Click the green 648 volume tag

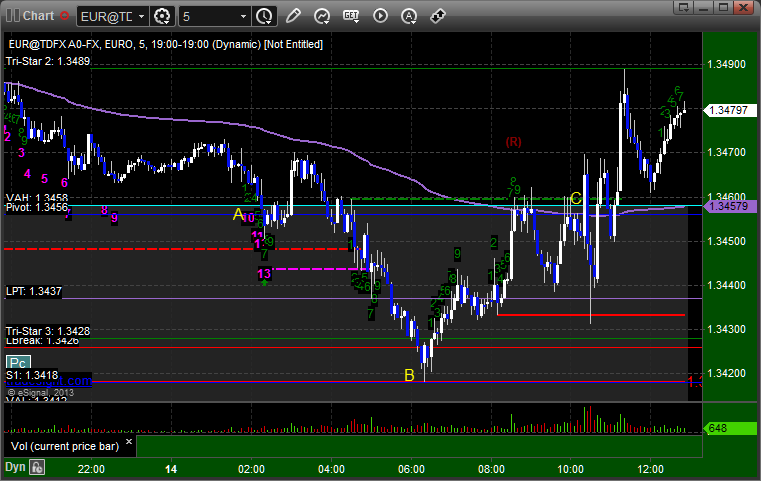730,428
